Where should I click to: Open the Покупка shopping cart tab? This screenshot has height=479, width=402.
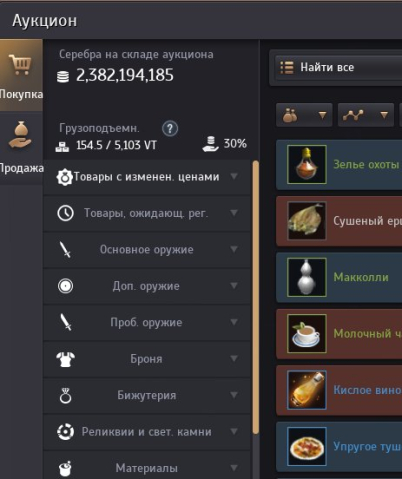(x=21, y=75)
